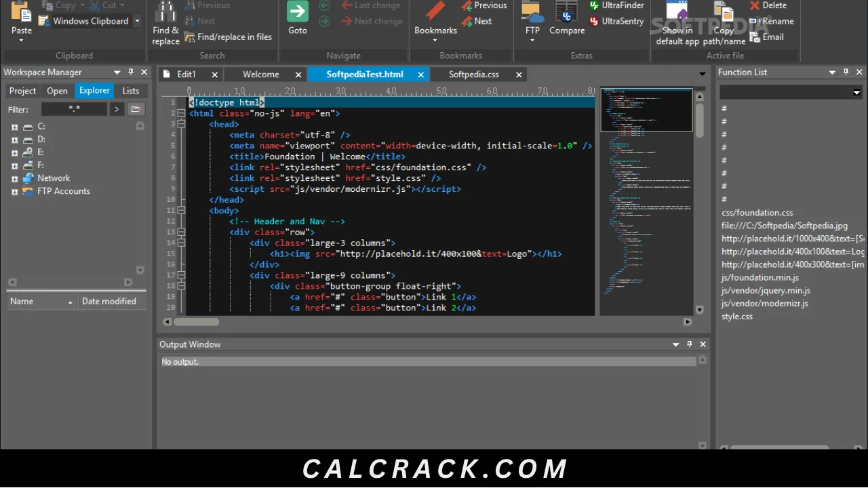Image resolution: width=868 pixels, height=488 pixels.
Task: Select js/vendor/modernizr.js in Function List
Action: 765,304
